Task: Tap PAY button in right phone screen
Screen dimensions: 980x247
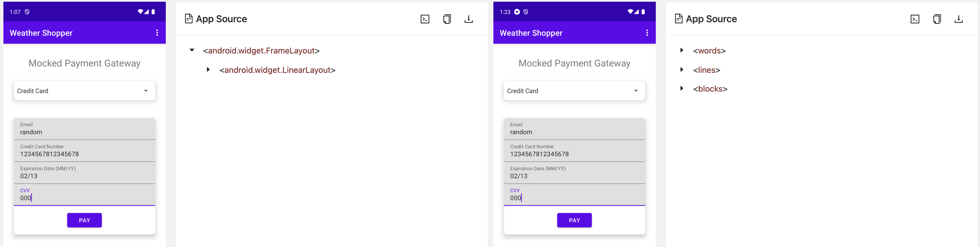Action: [574, 220]
